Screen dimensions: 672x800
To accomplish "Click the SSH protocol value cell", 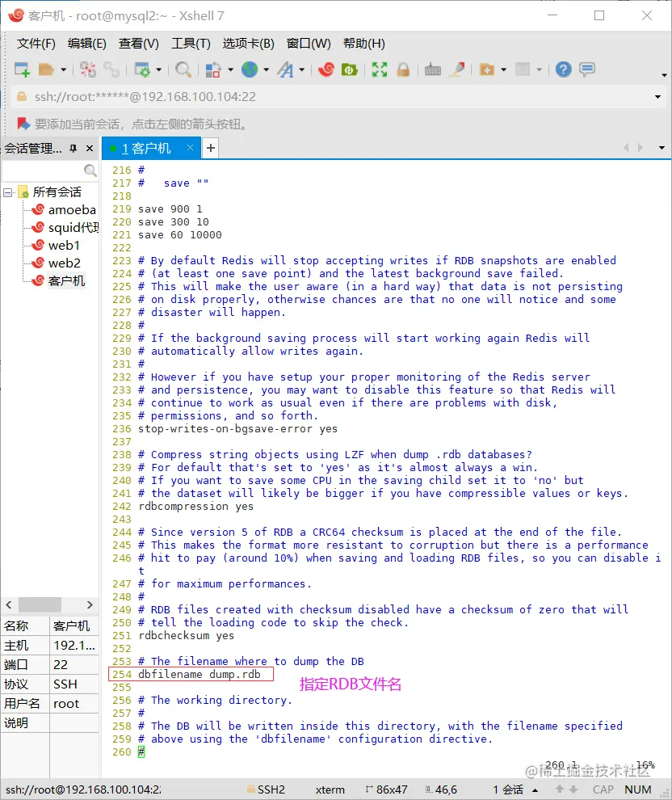I will click(x=74, y=684).
